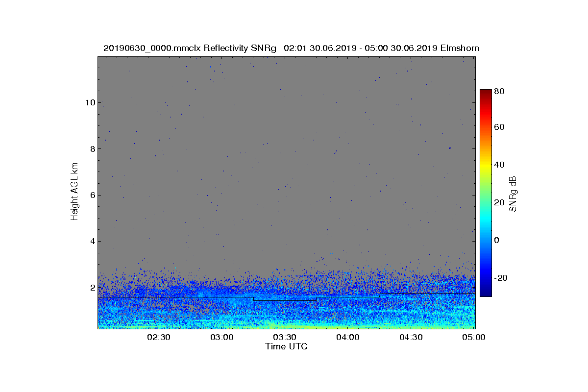Viewport: 588px width, 392px height.
Task: Click the reflectivity plot area
Action: pyautogui.click(x=287, y=193)
